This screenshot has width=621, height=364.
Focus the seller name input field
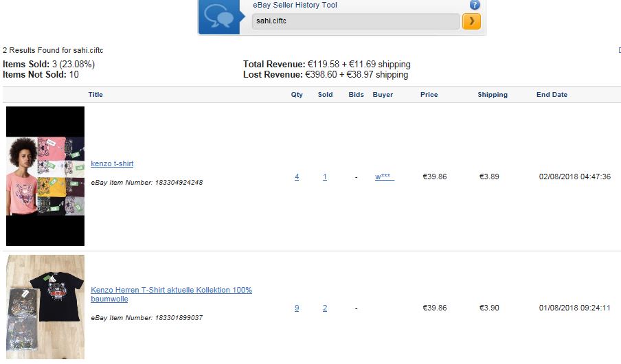[356, 21]
